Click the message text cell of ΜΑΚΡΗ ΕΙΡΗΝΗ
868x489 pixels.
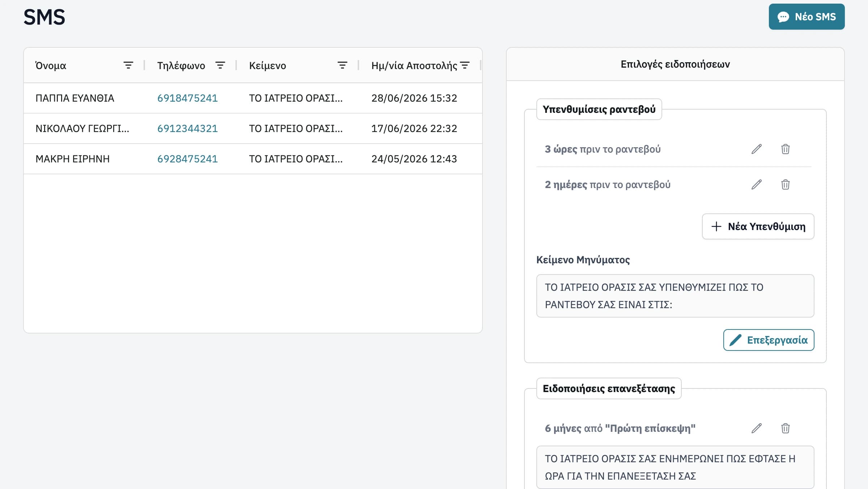coord(296,159)
